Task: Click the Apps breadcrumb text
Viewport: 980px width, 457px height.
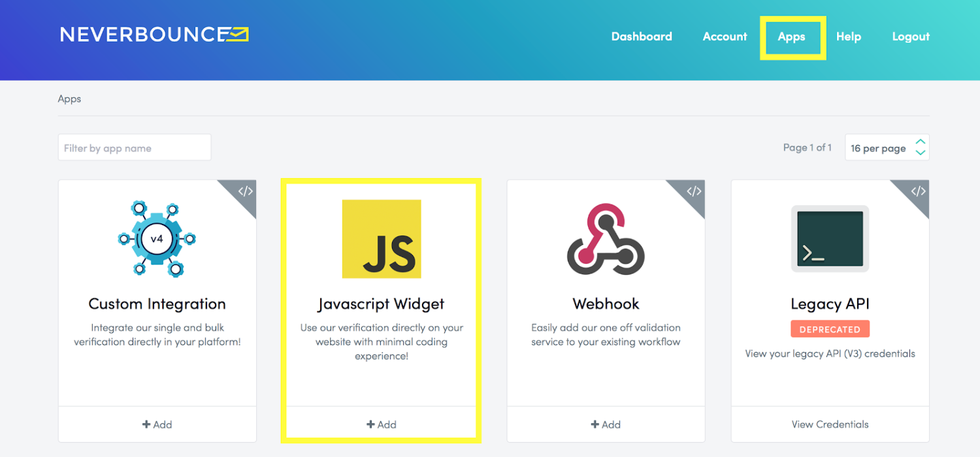Action: (x=69, y=99)
